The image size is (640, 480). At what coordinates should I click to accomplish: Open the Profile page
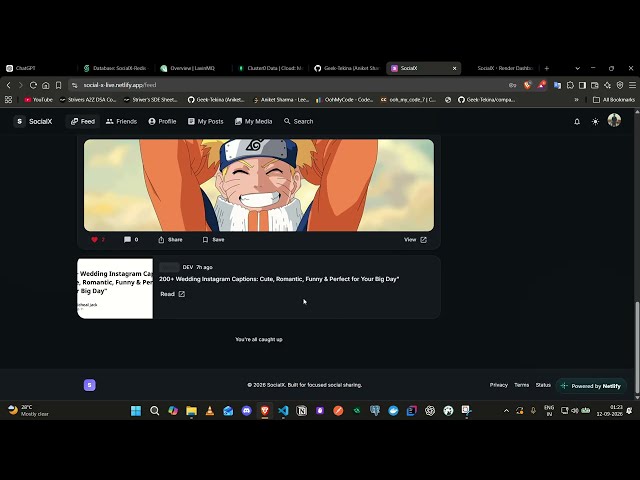click(x=162, y=121)
